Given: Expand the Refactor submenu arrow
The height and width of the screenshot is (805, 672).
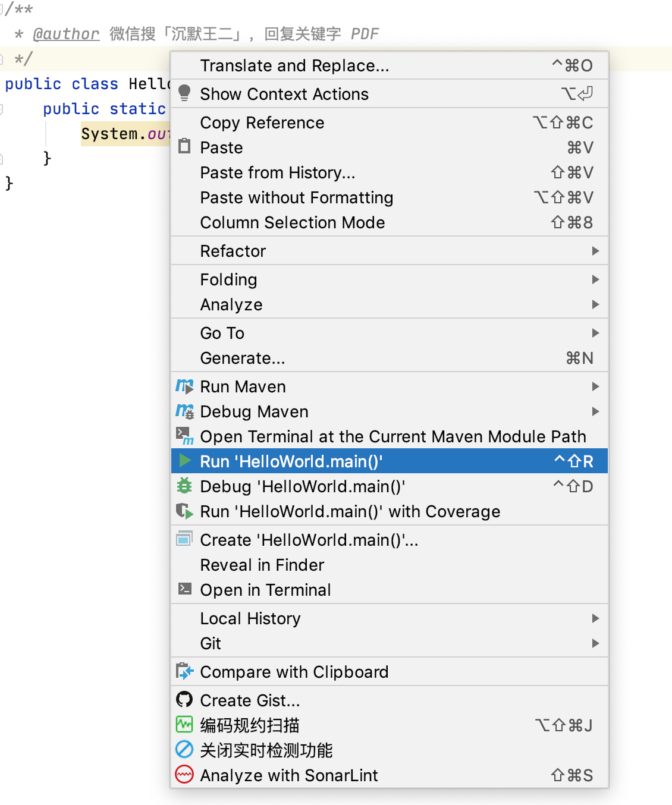Looking at the screenshot, I should [x=595, y=251].
